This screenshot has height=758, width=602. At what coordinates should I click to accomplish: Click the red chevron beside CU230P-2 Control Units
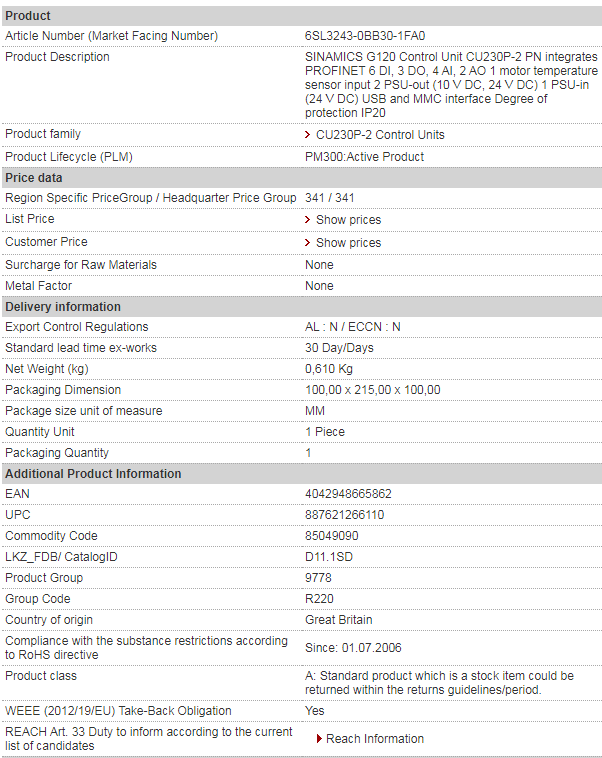pos(308,134)
